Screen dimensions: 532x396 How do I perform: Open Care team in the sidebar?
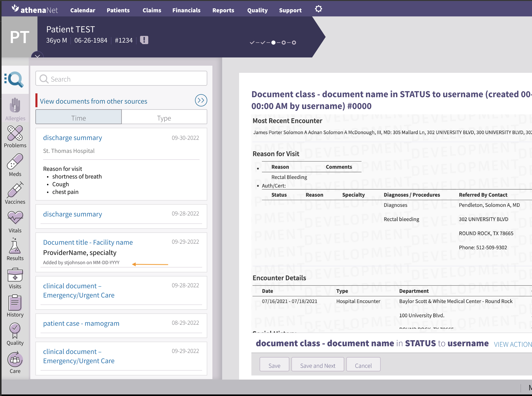(15, 363)
